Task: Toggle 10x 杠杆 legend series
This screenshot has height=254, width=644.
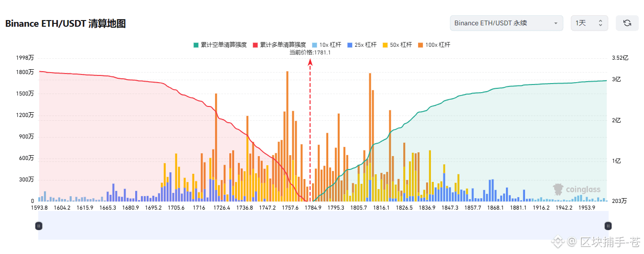Action: pyautogui.click(x=326, y=45)
